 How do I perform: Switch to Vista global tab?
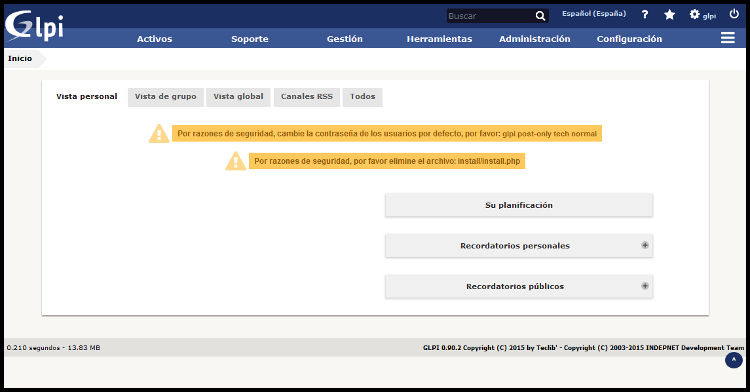[238, 97]
